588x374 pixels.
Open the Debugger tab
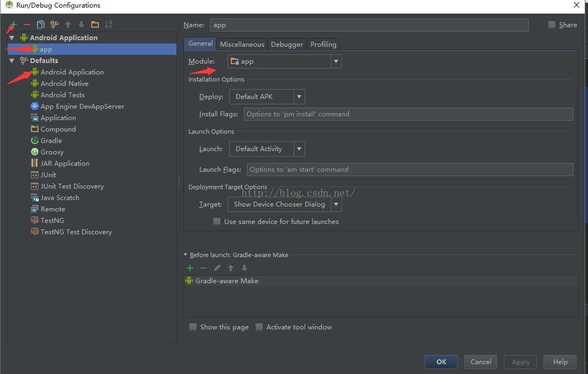pos(287,45)
